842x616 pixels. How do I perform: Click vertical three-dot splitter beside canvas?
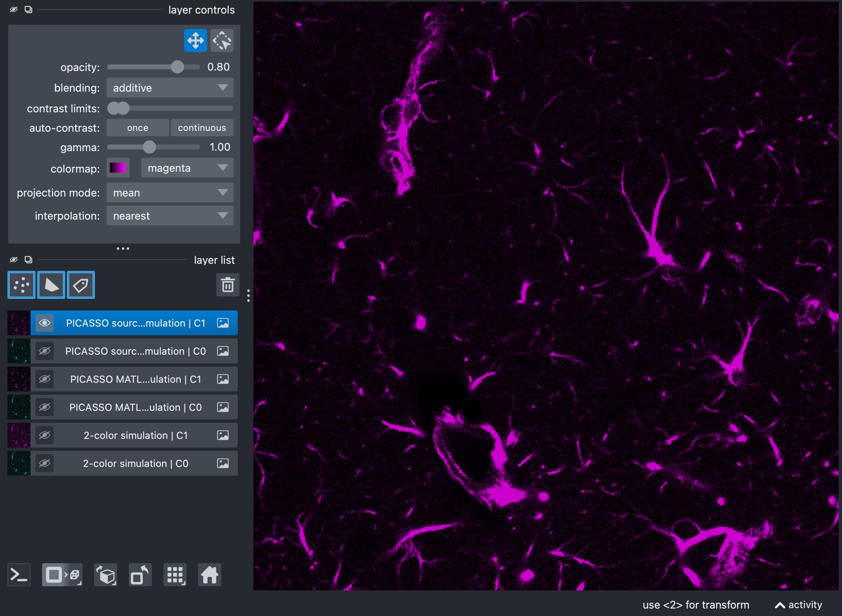pos(248,296)
